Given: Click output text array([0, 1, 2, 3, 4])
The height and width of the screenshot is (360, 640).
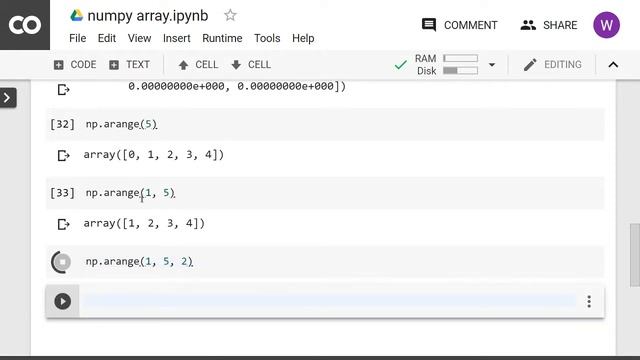Looking at the screenshot, I should pos(153,155).
